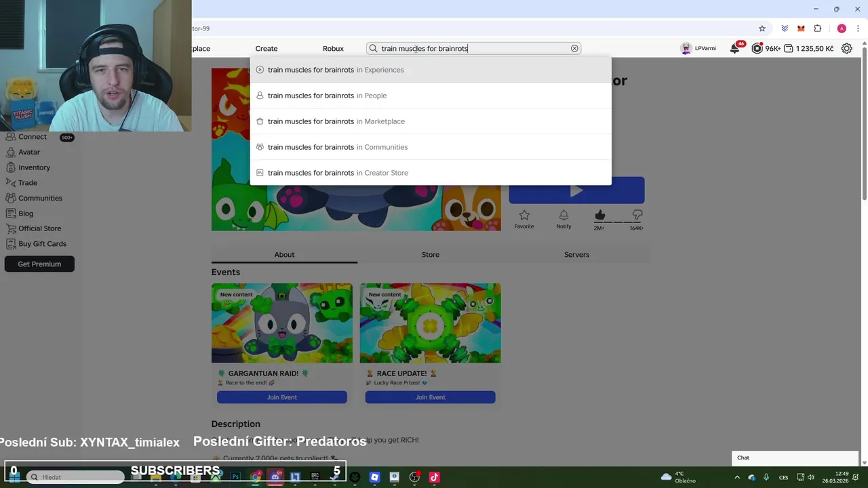
Task: Search train muscles for brainrots in Marketplace
Action: 431,121
